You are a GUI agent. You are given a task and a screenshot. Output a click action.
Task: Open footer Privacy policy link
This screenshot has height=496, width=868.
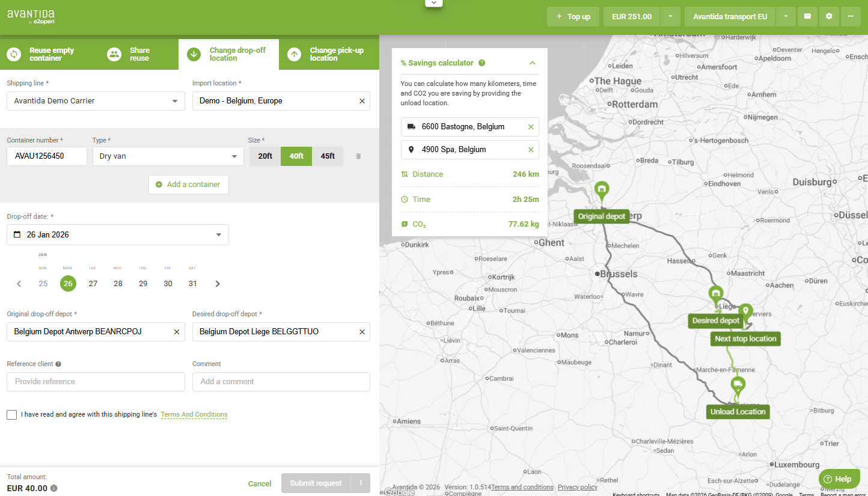578,487
